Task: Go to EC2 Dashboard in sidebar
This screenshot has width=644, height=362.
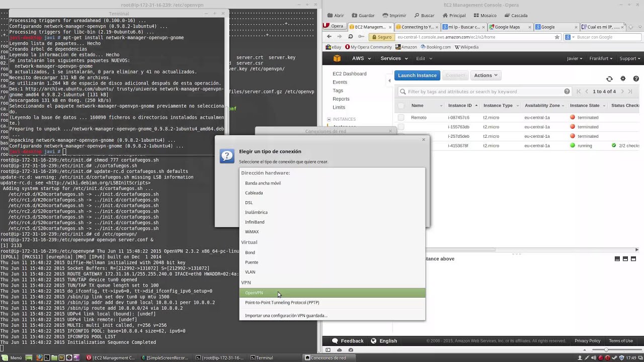Action: (349, 74)
